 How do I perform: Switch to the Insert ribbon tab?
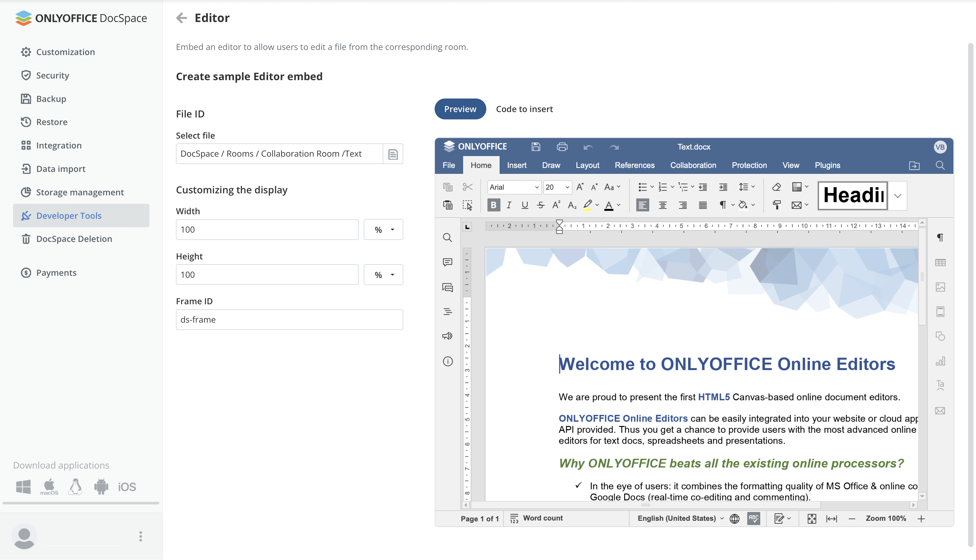(x=516, y=165)
